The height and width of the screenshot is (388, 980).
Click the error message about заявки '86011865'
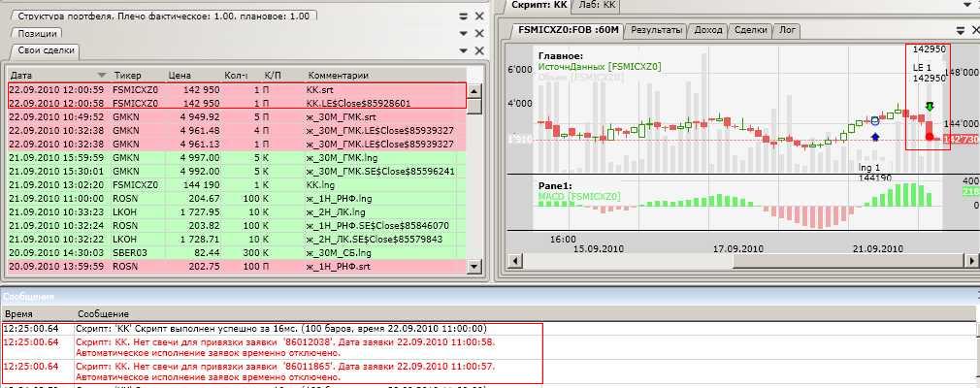(x=285, y=372)
